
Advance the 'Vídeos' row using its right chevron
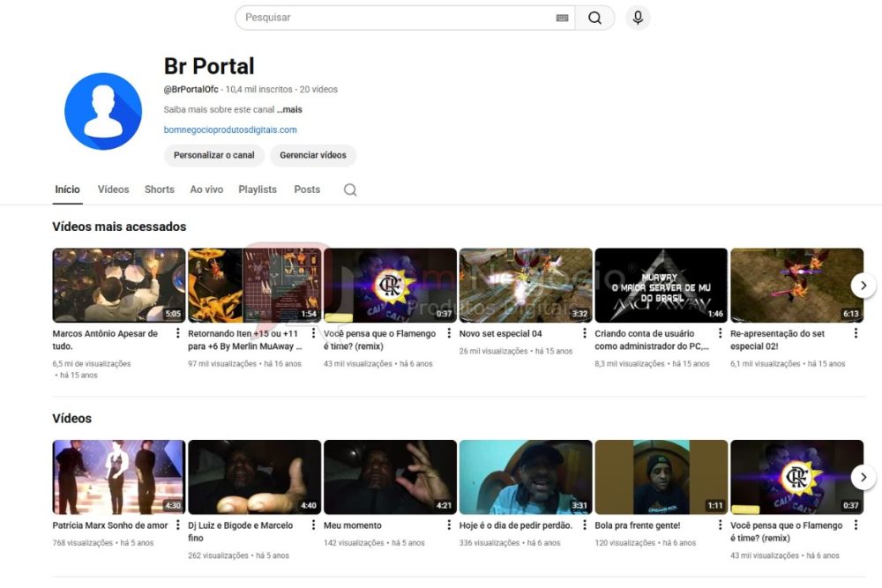pyautogui.click(x=863, y=477)
